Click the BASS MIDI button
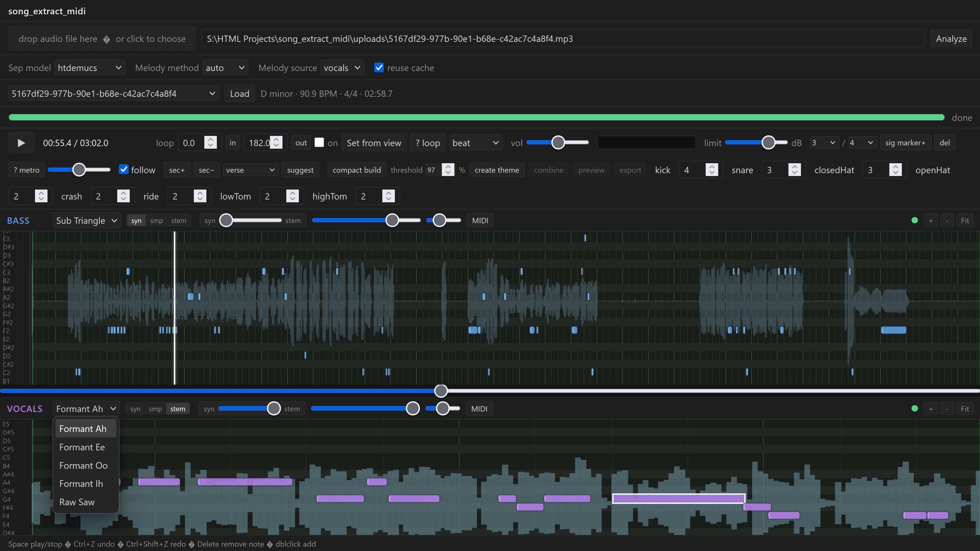The height and width of the screenshot is (551, 980). click(480, 221)
